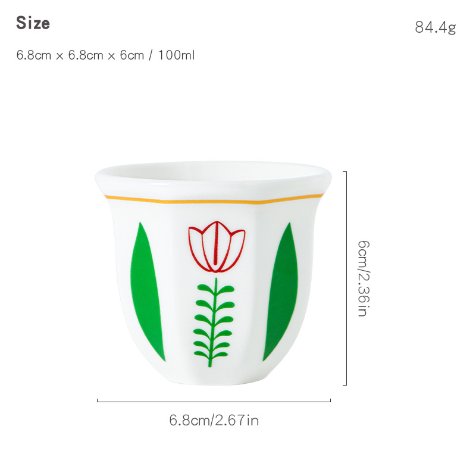
Task: Select the 100ml capacity text
Action: (176, 55)
